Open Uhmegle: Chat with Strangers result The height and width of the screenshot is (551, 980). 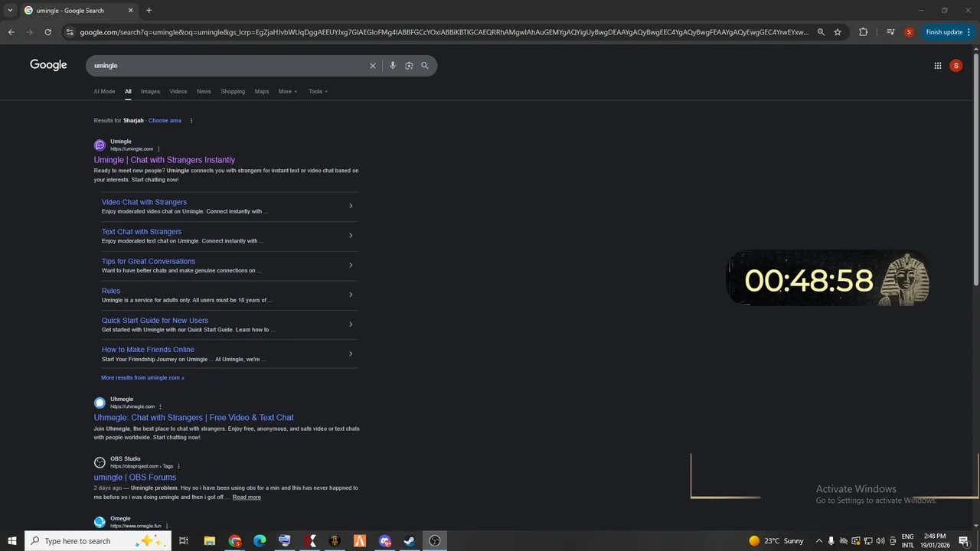194,418
